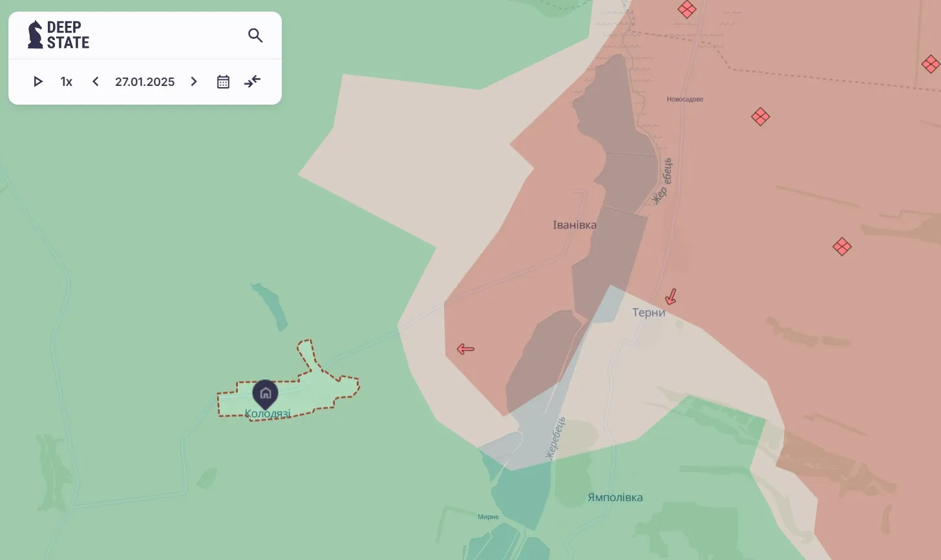Click red diamond marker east of Терни
The height and width of the screenshot is (560, 941).
coord(841,247)
